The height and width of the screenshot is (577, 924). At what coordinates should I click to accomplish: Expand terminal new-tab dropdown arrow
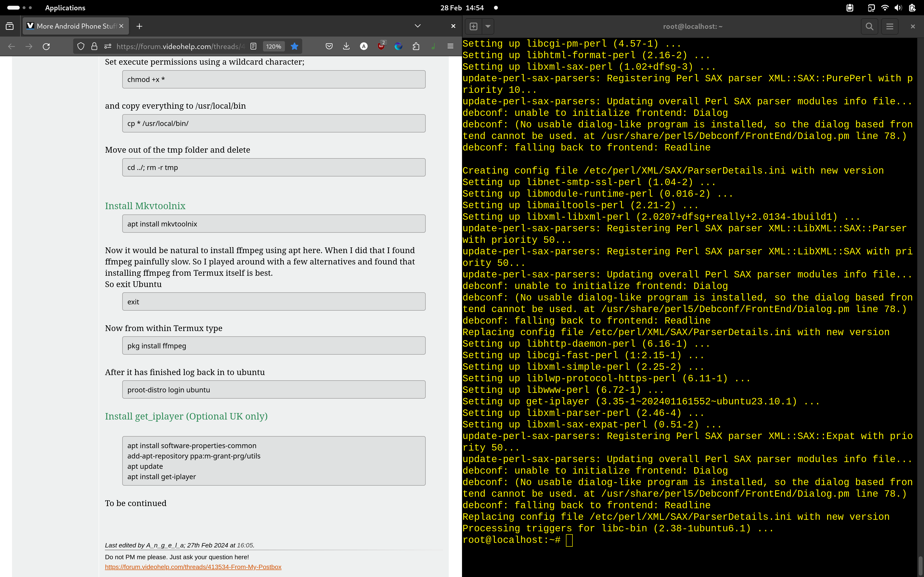[x=488, y=26]
